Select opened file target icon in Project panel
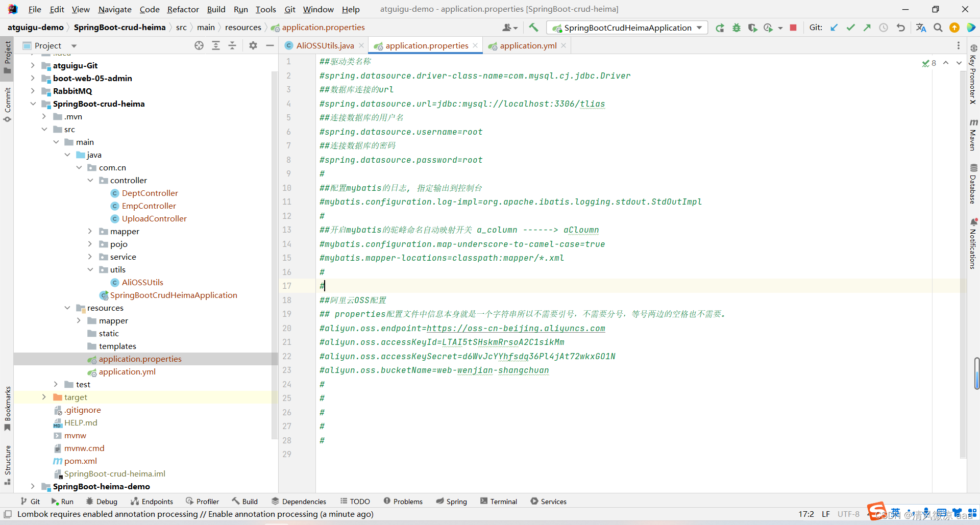 click(x=199, y=45)
